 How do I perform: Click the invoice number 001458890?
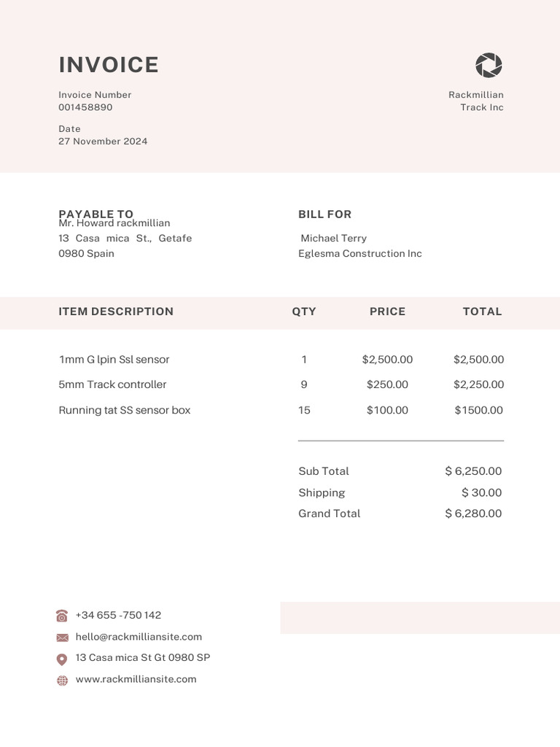[x=85, y=107]
